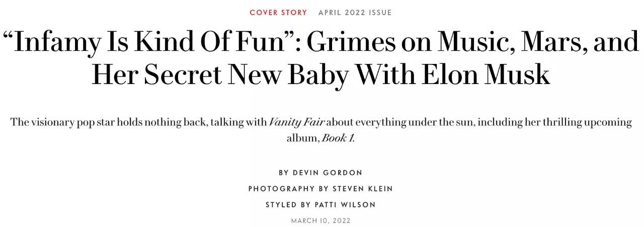
Task: Click the PHOTOGRAPHY BY credit label
Action: click(x=289, y=189)
